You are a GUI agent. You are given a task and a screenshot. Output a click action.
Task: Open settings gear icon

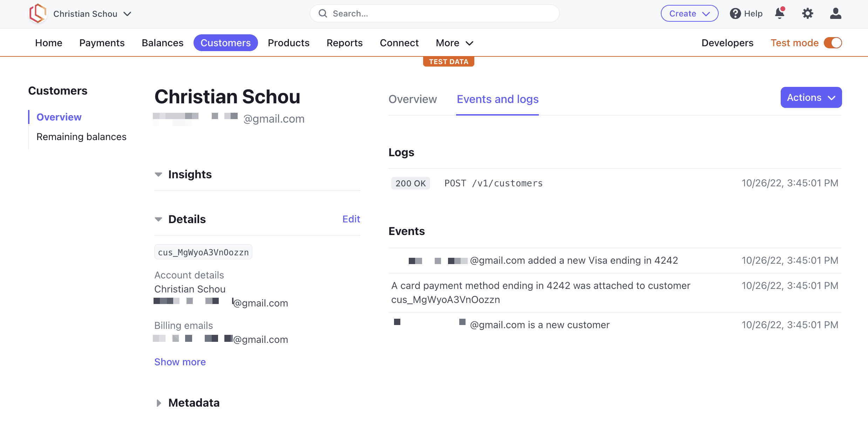coord(808,14)
